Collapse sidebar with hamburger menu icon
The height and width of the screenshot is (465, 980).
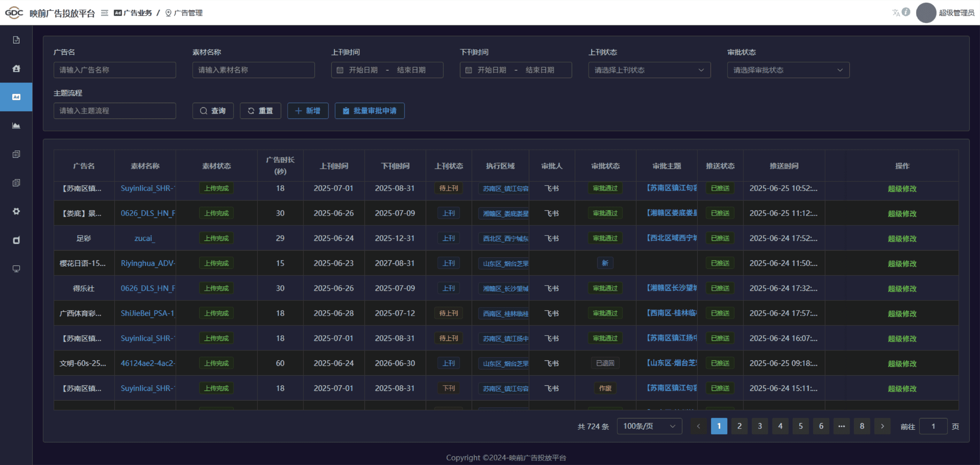click(105, 13)
